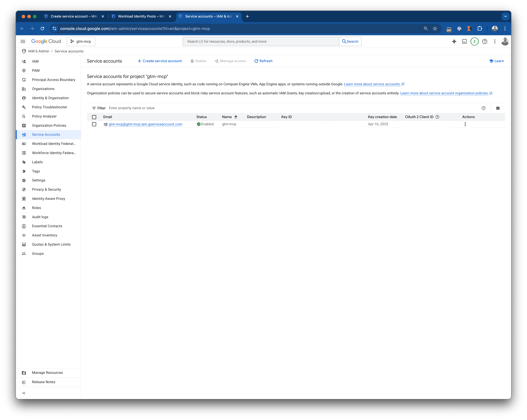Activate Cloud Shell terminal icon
Screen dimensions: 527x420
coord(464,42)
